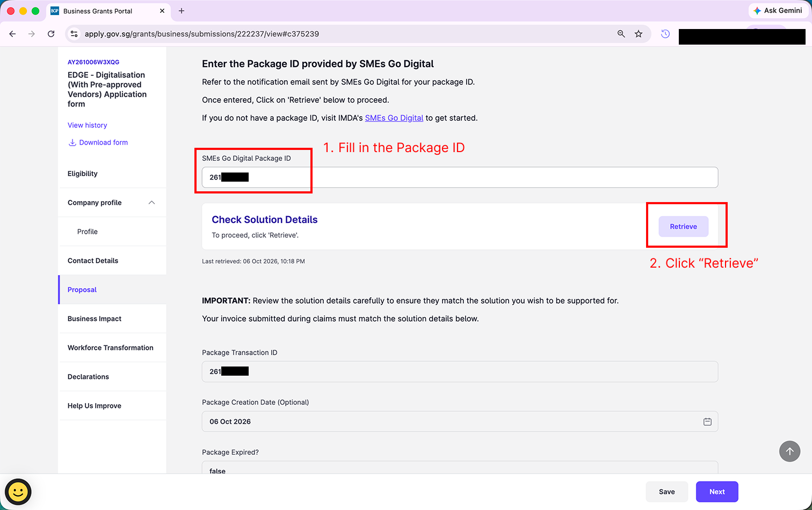The height and width of the screenshot is (510, 812).
Task: Click the Package Expired field showing false
Action: tap(460, 468)
